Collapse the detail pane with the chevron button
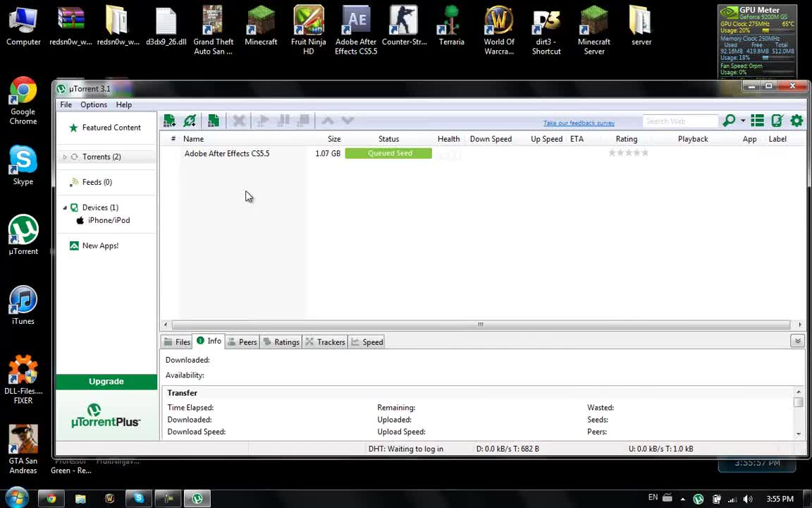This screenshot has width=812, height=508. point(797,341)
